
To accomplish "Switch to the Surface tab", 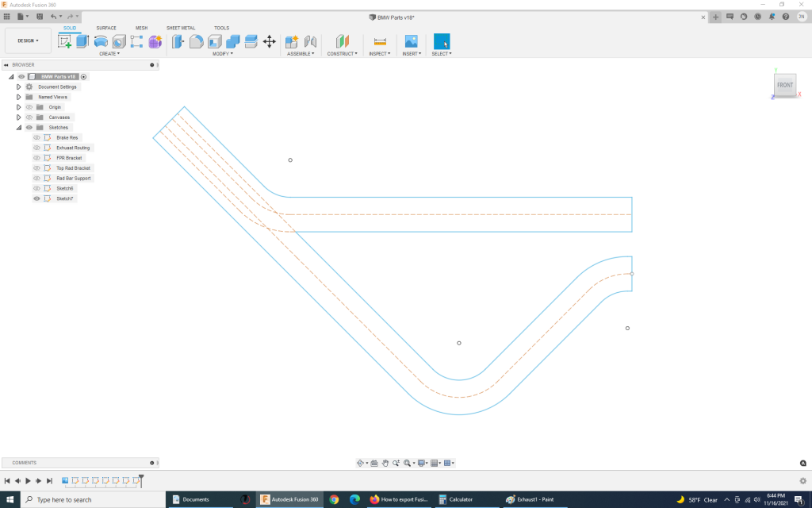I will tap(106, 27).
